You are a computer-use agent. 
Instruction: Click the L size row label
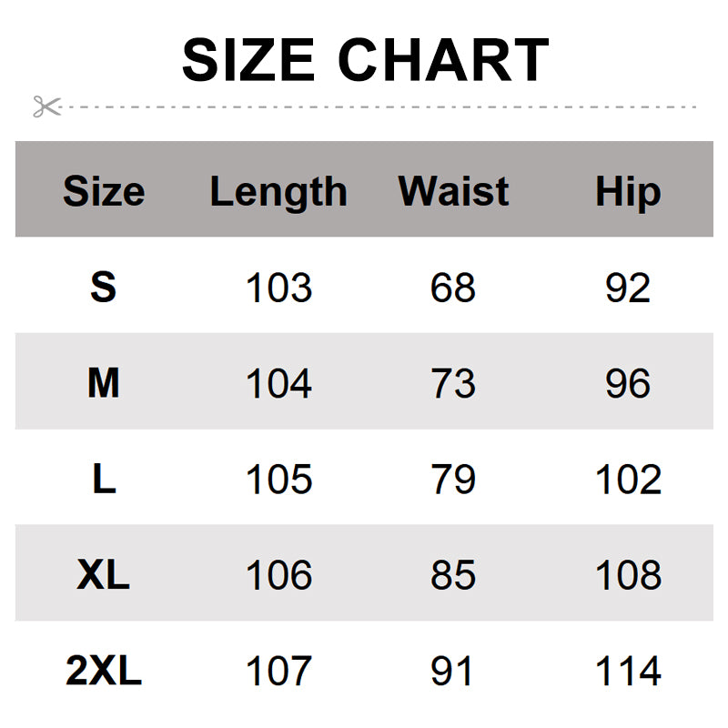[x=104, y=480]
